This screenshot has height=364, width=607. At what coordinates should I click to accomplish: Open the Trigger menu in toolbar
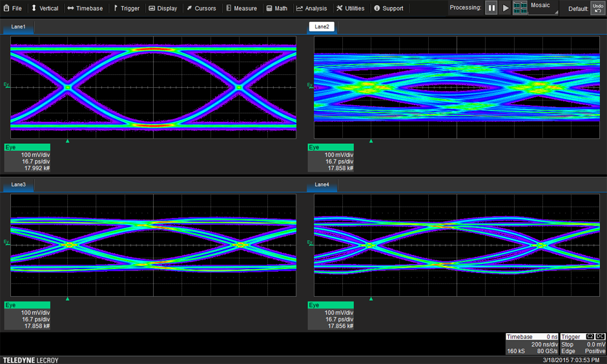[x=125, y=8]
